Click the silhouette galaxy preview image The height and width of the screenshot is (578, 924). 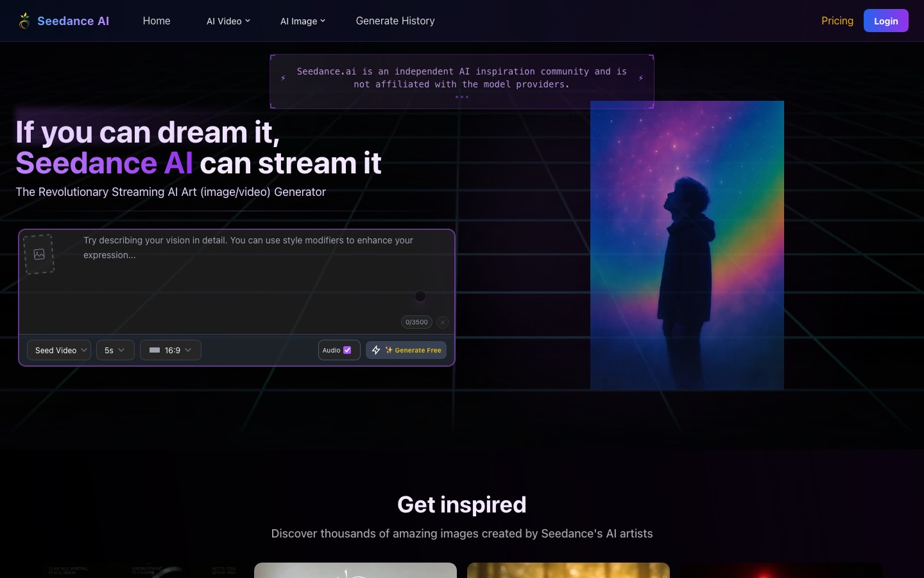pyautogui.click(x=687, y=245)
